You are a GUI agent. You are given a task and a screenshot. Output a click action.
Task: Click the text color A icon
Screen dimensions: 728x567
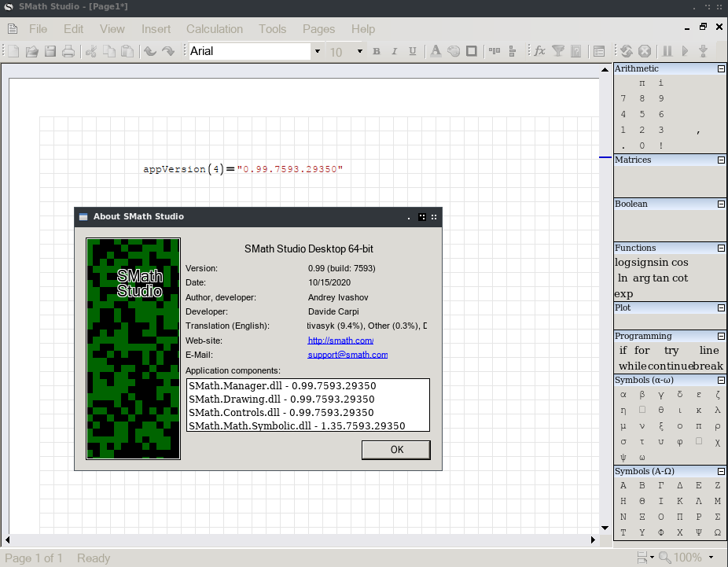[436, 51]
